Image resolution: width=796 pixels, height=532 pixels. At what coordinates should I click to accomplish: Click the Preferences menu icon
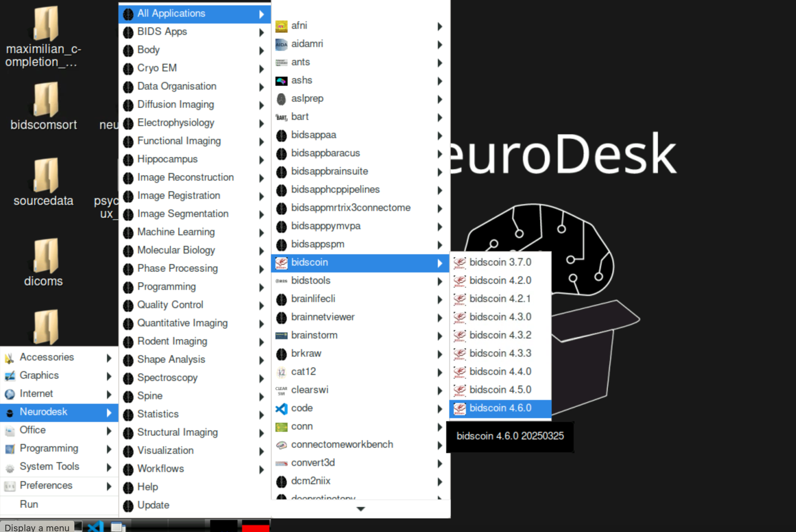coord(9,486)
